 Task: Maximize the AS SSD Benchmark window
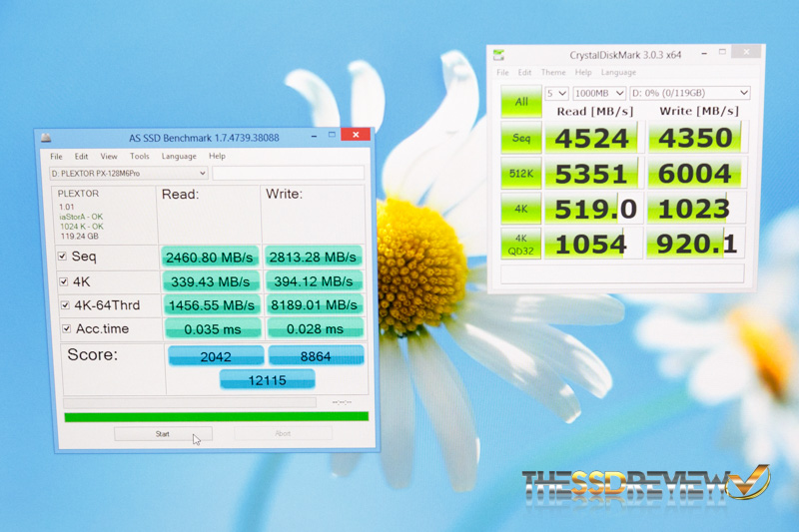[332, 135]
